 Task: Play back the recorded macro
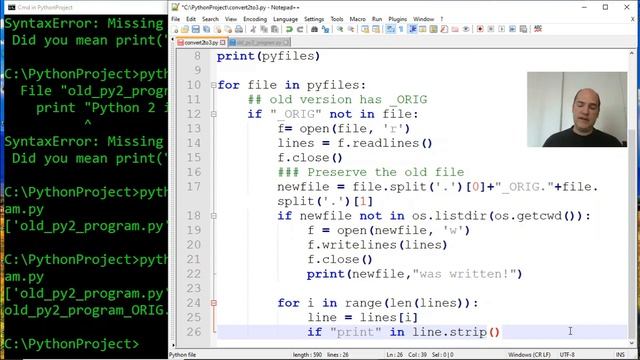(502, 29)
